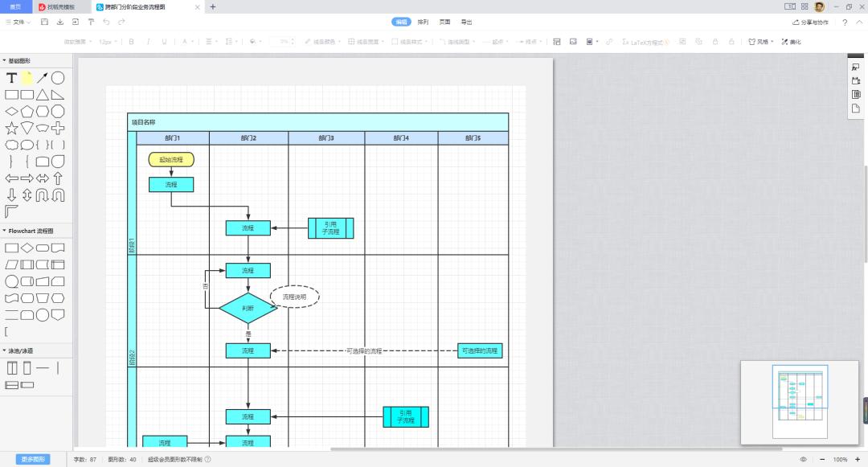Open the 线条颜色 line color dropdown
Screen dimensions: 868x467
[x=322, y=42]
